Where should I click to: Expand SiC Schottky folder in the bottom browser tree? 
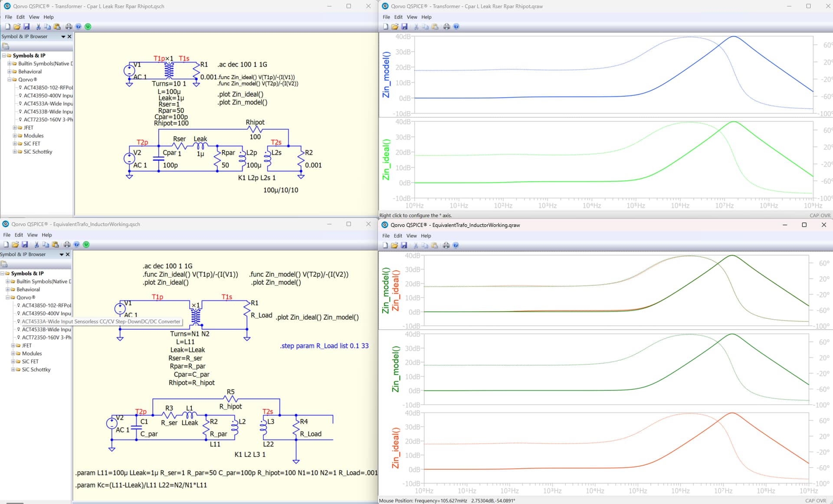(x=13, y=370)
